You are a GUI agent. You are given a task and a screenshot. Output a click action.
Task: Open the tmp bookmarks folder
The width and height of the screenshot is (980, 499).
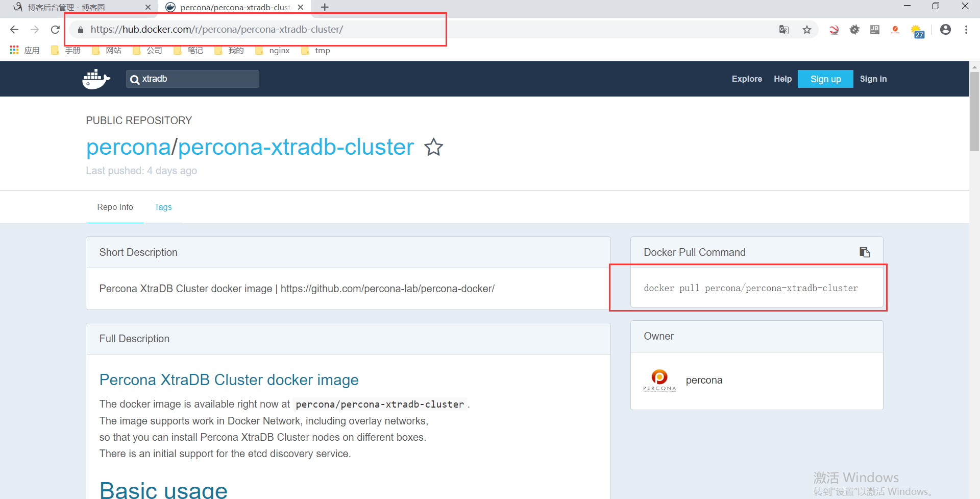coord(316,50)
